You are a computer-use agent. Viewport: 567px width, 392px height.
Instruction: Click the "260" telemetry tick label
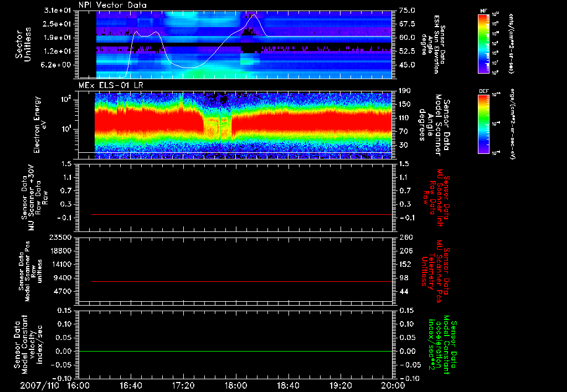point(406,238)
